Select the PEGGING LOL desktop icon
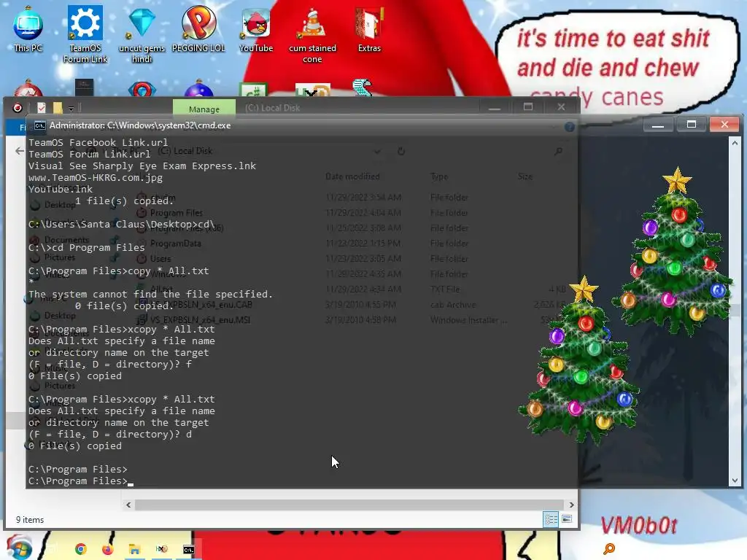This screenshot has width=747, height=560. [x=198, y=28]
